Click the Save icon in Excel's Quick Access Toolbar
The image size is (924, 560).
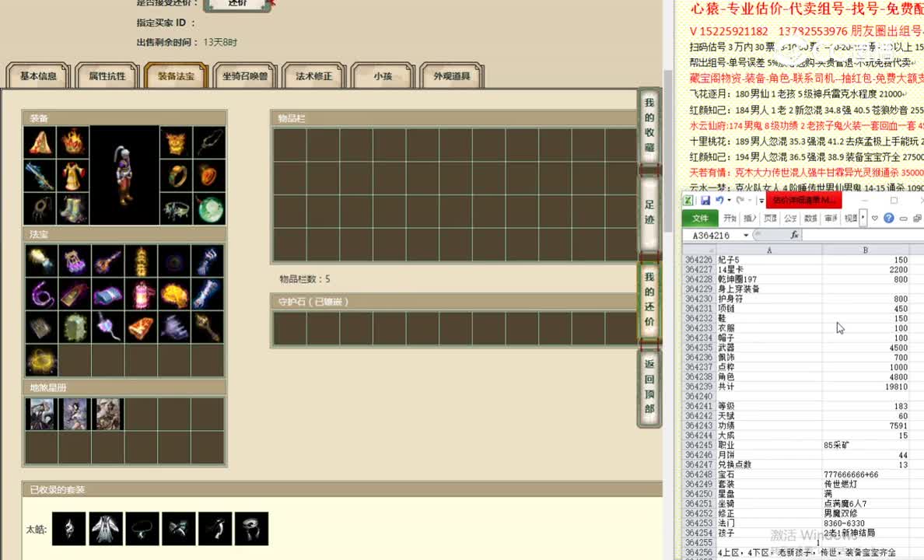[706, 201]
